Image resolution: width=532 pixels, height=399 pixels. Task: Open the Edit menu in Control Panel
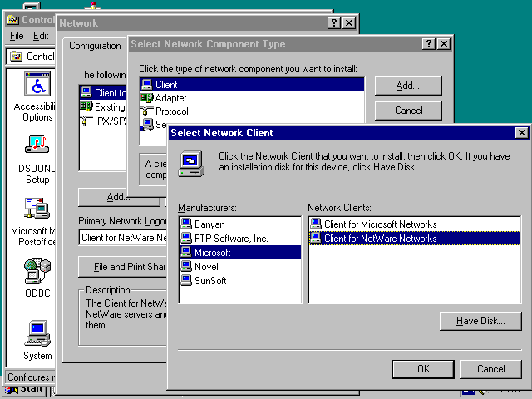point(41,37)
